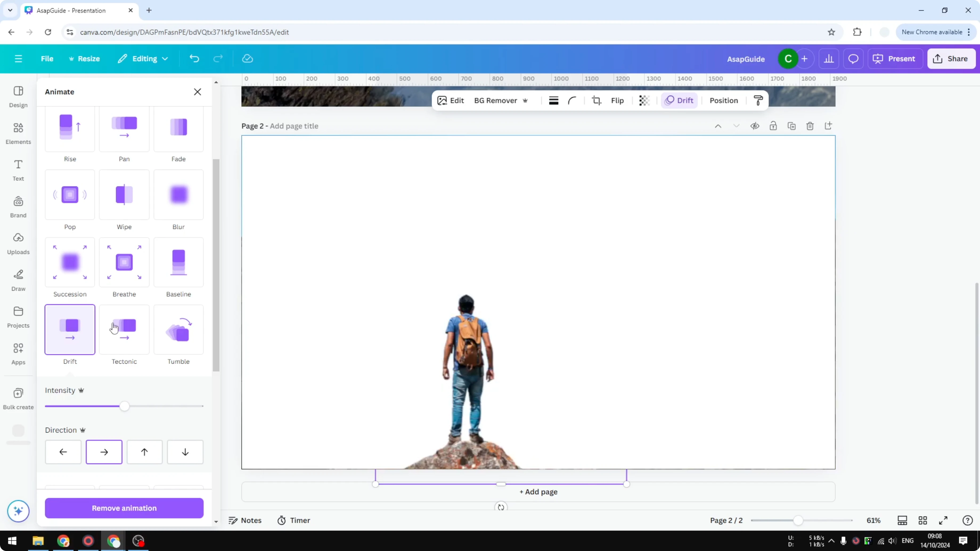The height and width of the screenshot is (551, 980).
Task: Open the File menu
Action: pos(47,59)
